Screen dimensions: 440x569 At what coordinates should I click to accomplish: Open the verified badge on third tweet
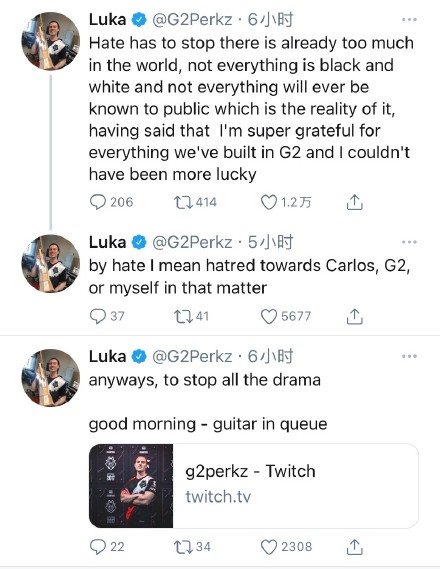tap(138, 357)
